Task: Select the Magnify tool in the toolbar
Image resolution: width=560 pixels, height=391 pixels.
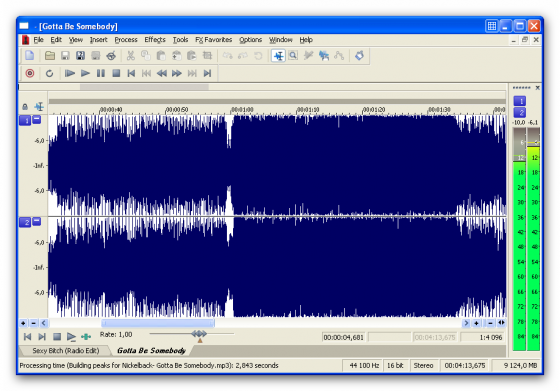Action: tap(293, 55)
